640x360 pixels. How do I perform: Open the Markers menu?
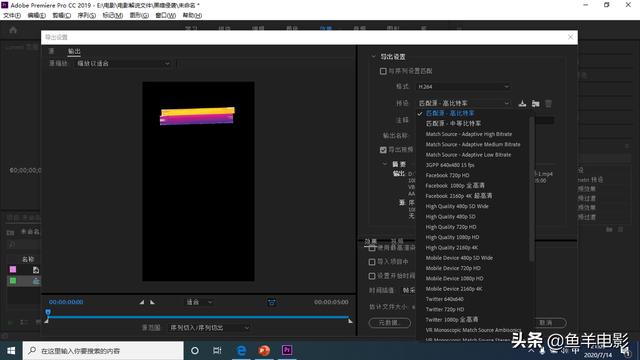pyautogui.click(x=112, y=16)
